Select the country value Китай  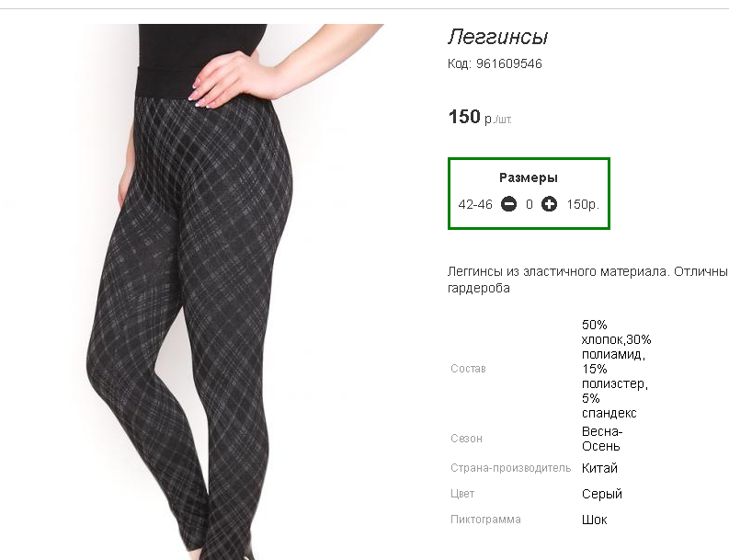click(599, 468)
